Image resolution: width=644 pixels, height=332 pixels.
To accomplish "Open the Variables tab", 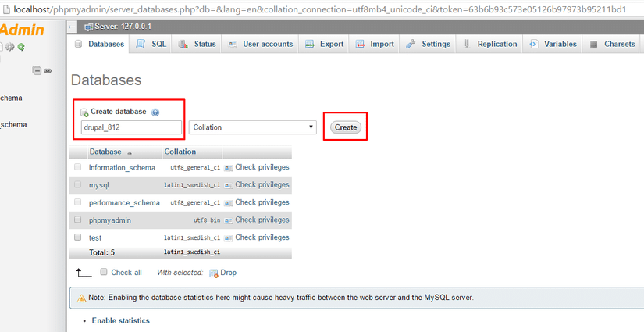I will (553, 44).
